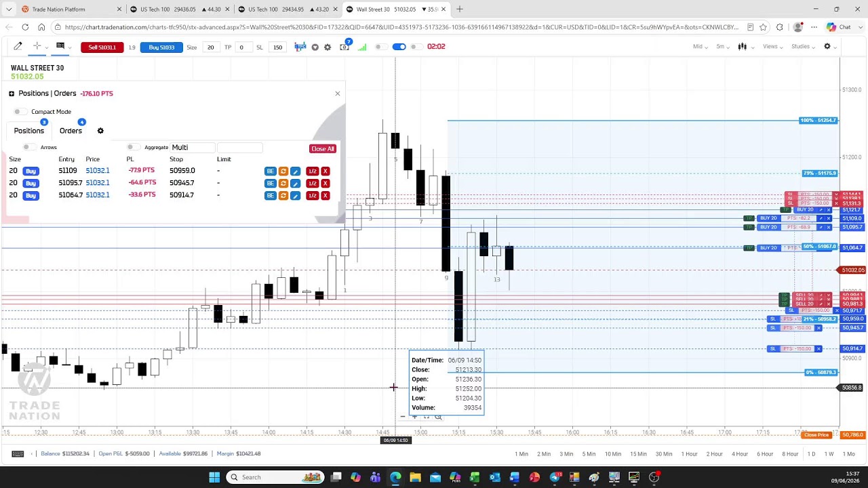Viewport: 868px width, 488px height.
Task: Open the positions counter icon with badge 7
Action: (345, 46)
